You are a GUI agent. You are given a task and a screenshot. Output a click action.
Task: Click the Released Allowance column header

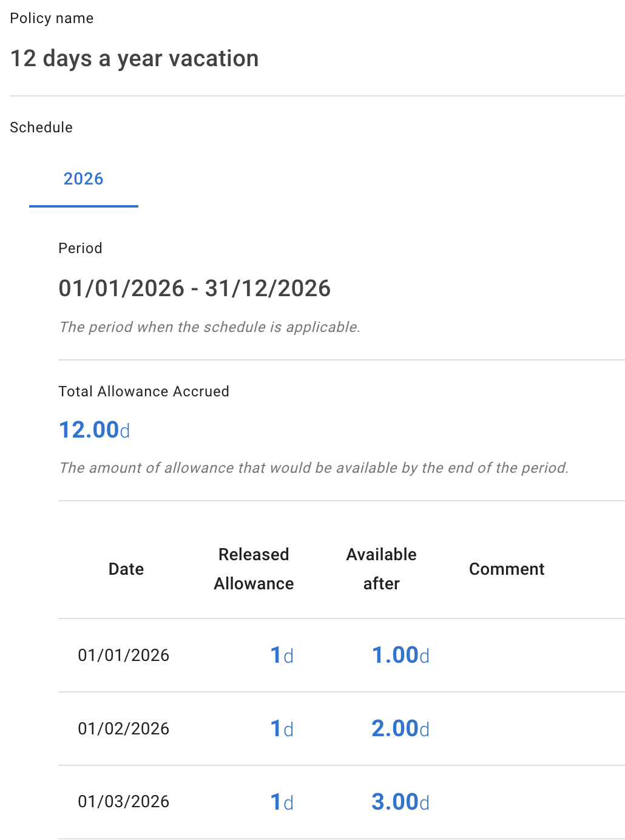[253, 569]
